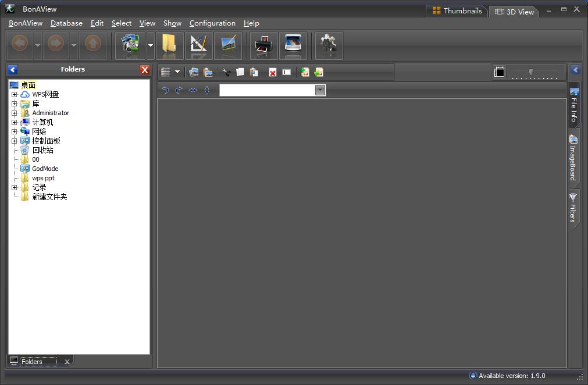Open the empty combo box dropdown arrow

click(320, 90)
